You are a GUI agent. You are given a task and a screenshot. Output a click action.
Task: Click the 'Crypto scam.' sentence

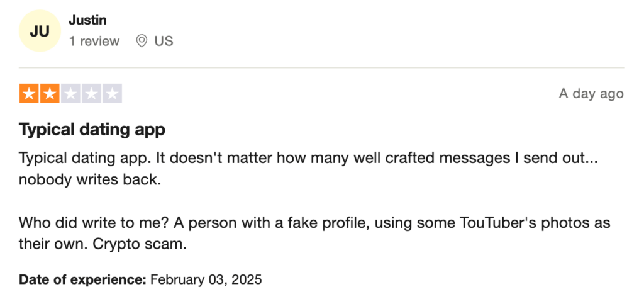click(140, 244)
